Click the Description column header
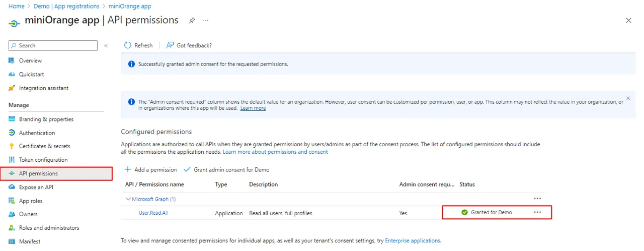The image size is (644, 251). tap(263, 184)
